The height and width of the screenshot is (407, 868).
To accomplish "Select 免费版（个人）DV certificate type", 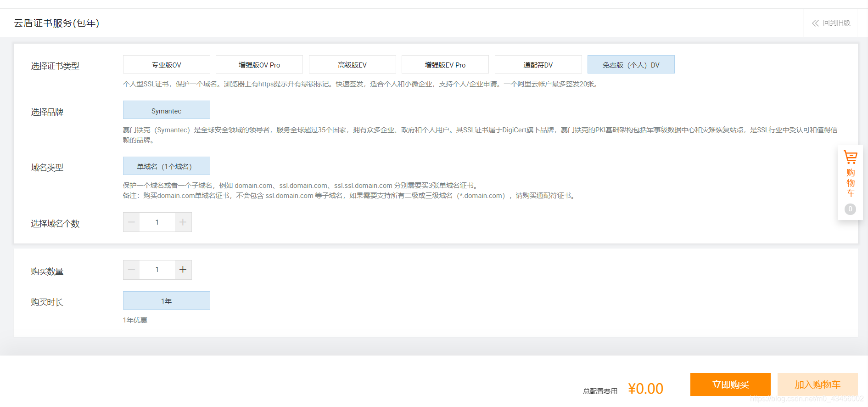I will [x=631, y=65].
